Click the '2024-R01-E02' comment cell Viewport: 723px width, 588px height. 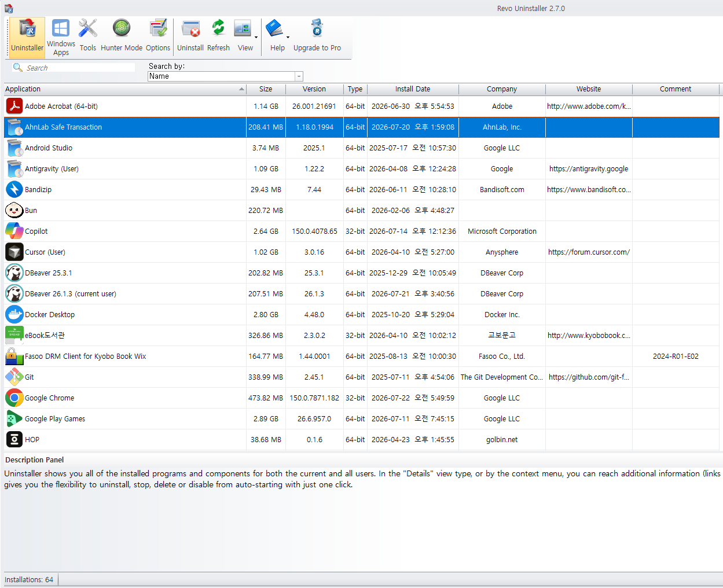(676, 357)
